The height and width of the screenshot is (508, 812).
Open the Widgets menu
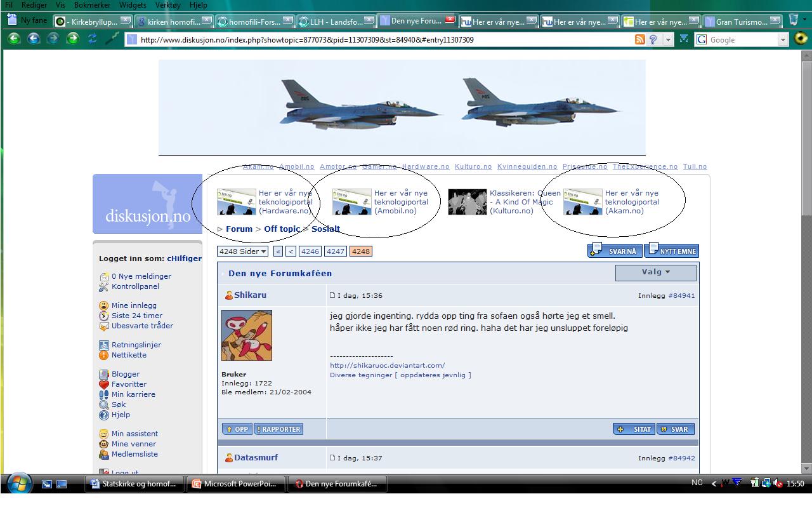(133, 4)
